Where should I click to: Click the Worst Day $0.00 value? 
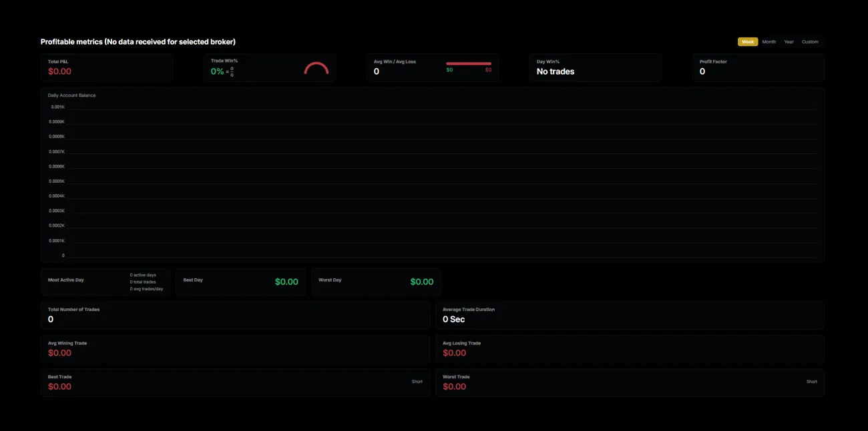(x=421, y=282)
